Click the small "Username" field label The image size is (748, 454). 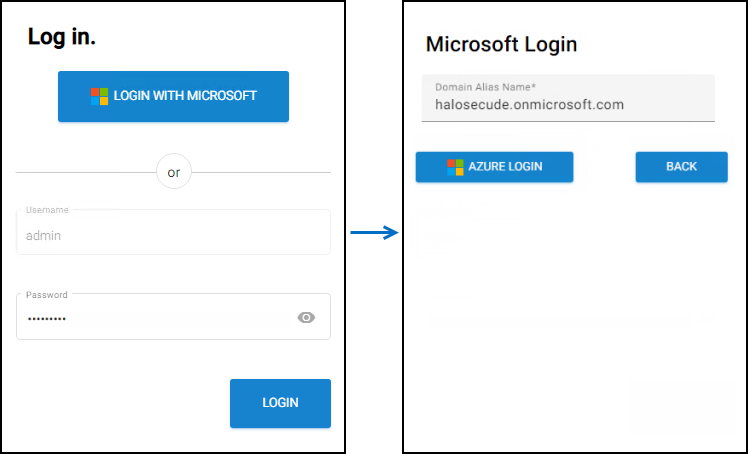47,210
